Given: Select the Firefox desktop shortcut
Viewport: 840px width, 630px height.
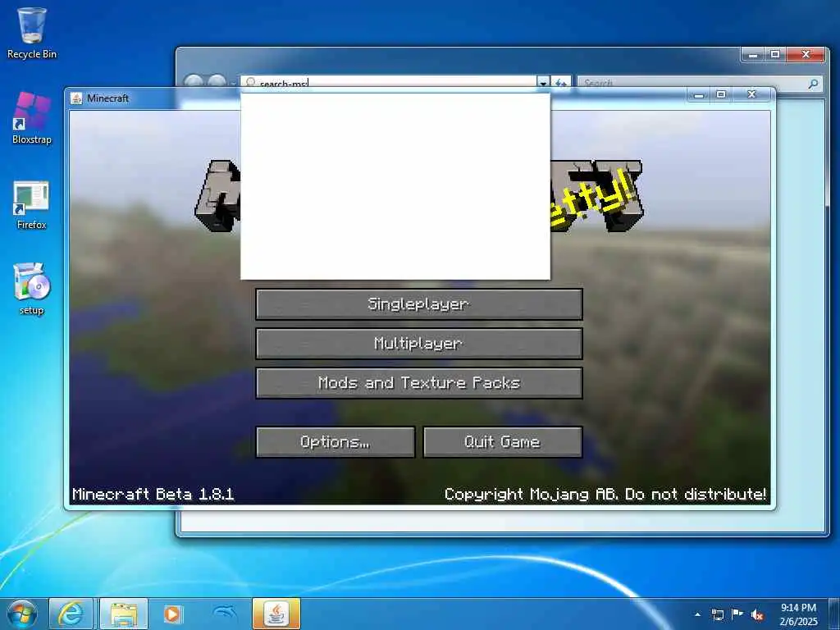Looking at the screenshot, I should click(32, 206).
